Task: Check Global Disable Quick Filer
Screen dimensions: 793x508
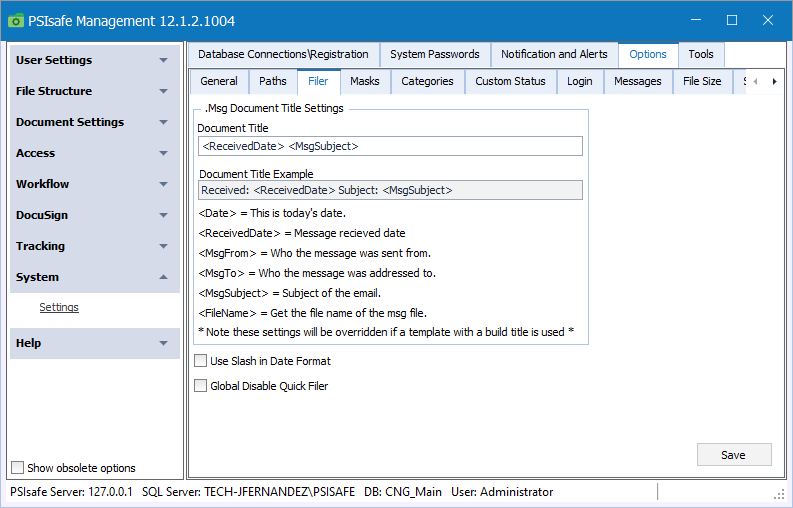Action: (x=201, y=386)
